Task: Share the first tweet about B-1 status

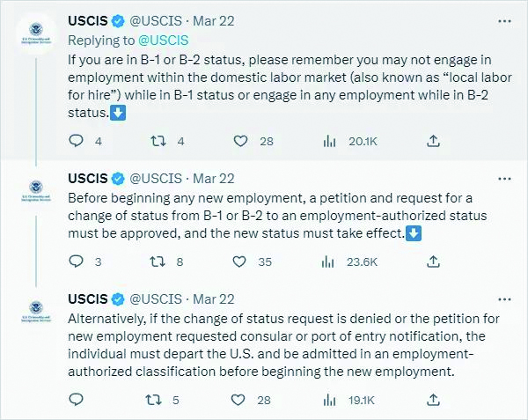Action: (433, 141)
